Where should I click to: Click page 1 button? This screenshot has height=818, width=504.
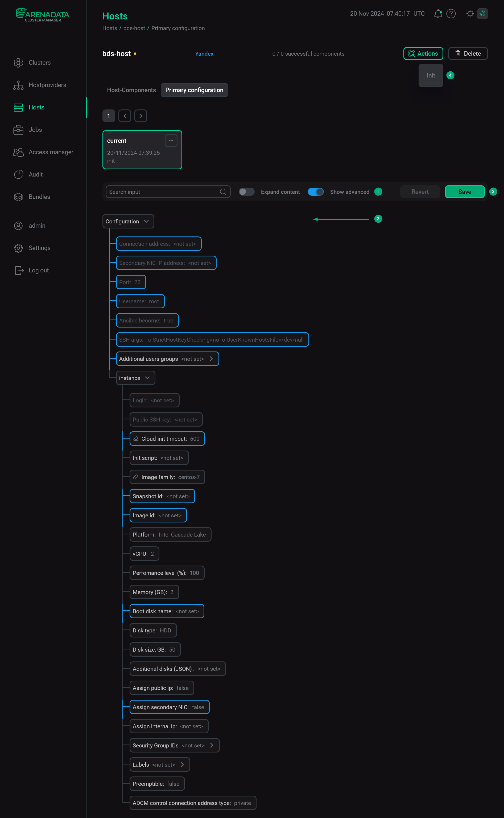(x=109, y=116)
